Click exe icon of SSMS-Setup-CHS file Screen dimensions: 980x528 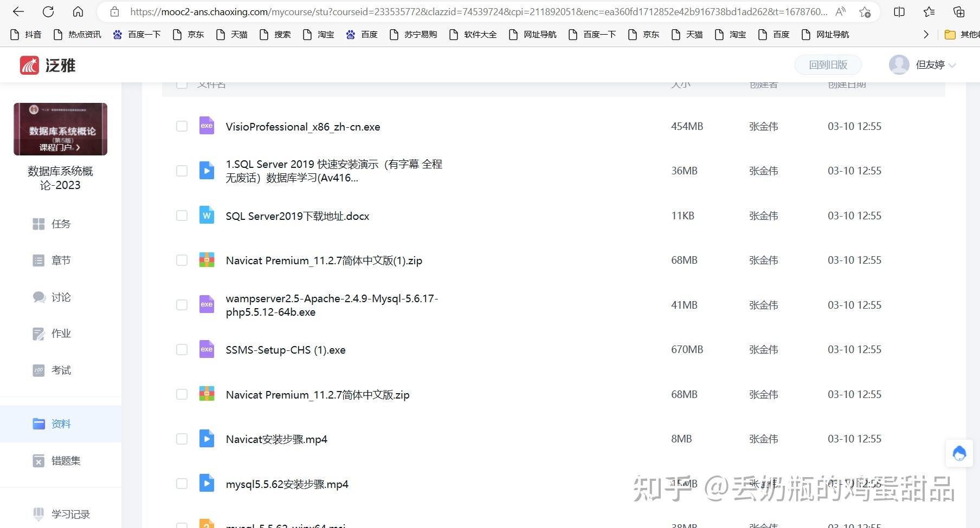[207, 349]
